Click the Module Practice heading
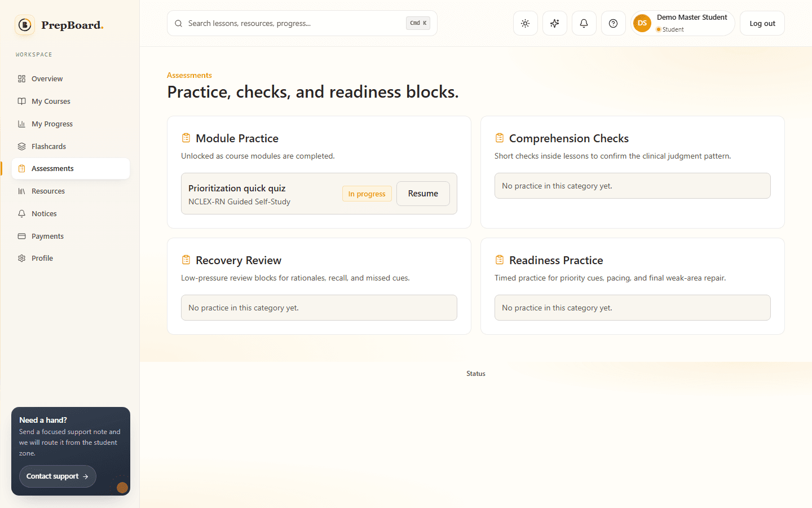Viewport: 812px width, 508px height. pyautogui.click(x=237, y=138)
